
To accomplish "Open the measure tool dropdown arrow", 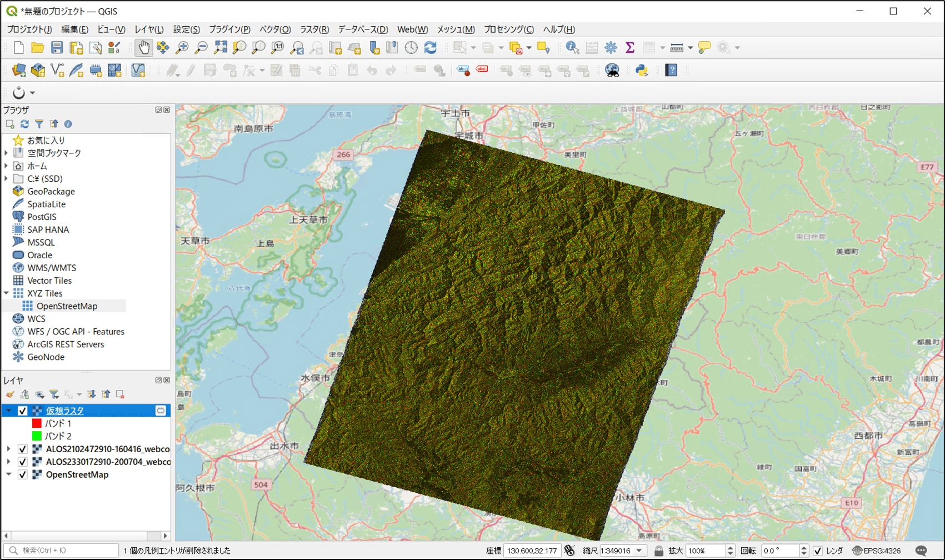I will tap(690, 48).
